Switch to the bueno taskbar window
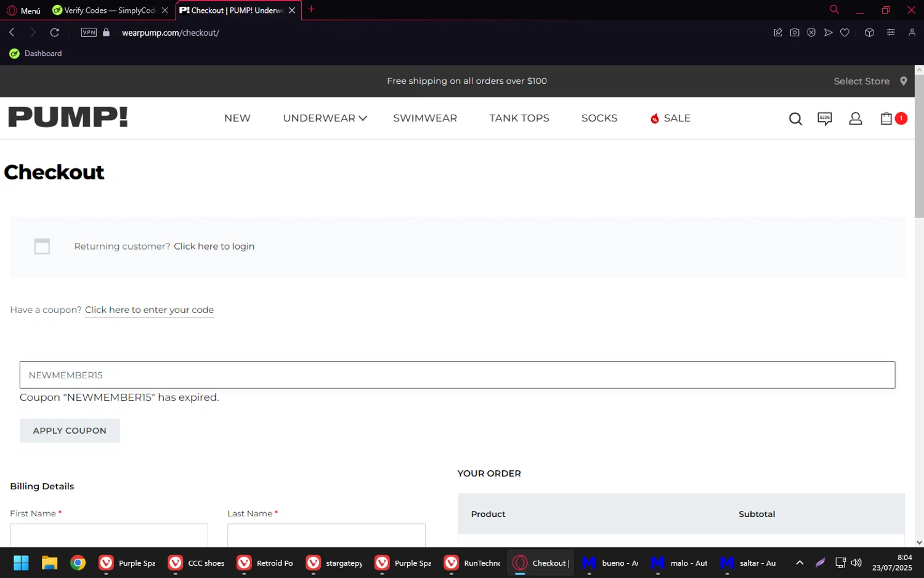Image resolution: width=924 pixels, height=578 pixels. [x=610, y=563]
